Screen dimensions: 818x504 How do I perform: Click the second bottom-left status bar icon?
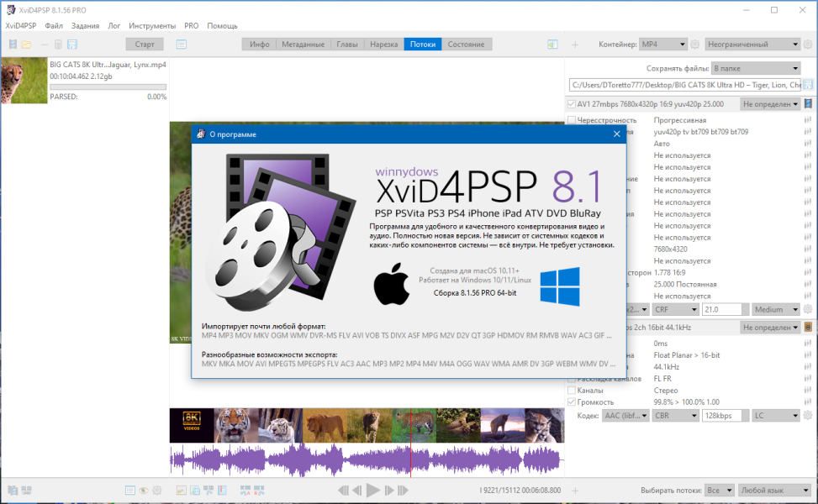[x=27, y=490]
